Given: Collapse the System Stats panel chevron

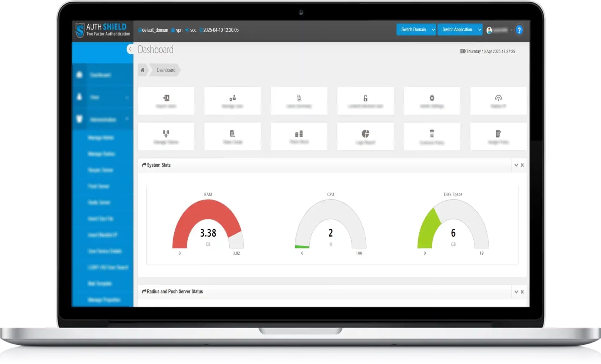Looking at the screenshot, I should pos(516,165).
